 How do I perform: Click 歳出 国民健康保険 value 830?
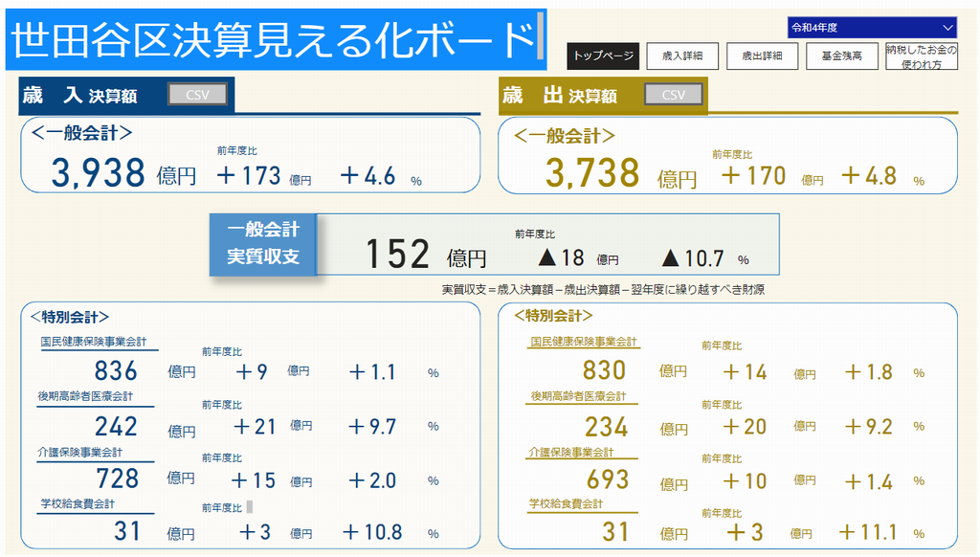(x=604, y=370)
